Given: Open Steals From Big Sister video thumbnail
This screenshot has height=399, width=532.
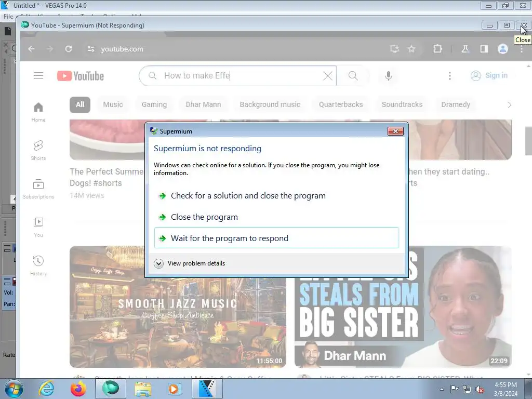Looking at the screenshot, I should click(403, 307).
